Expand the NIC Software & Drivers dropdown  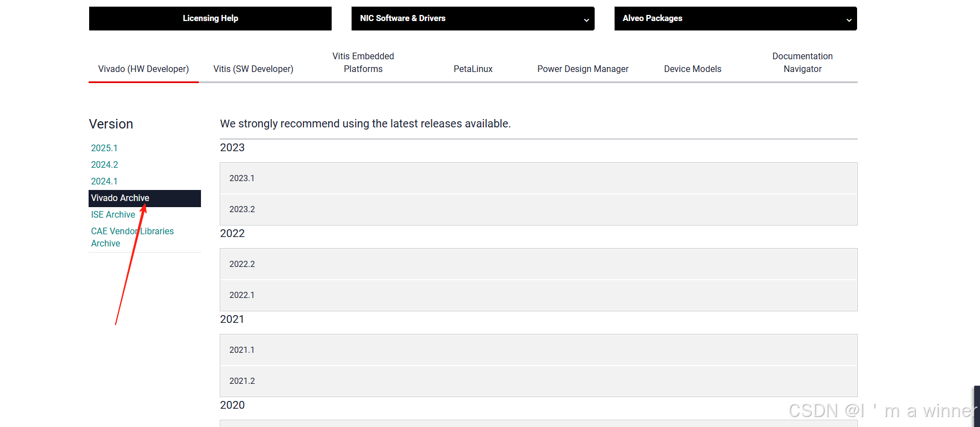click(x=473, y=18)
